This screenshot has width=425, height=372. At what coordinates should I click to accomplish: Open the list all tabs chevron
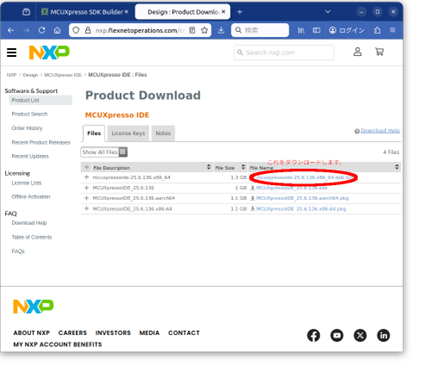328,12
